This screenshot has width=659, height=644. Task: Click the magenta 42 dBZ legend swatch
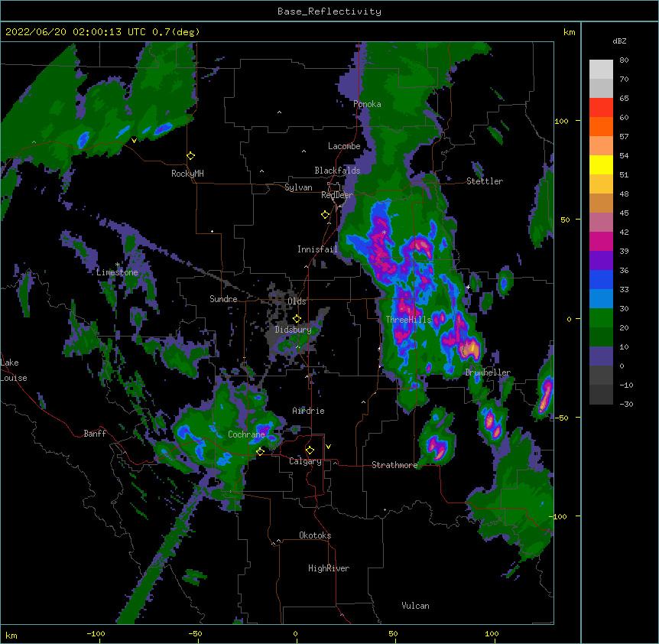601,241
